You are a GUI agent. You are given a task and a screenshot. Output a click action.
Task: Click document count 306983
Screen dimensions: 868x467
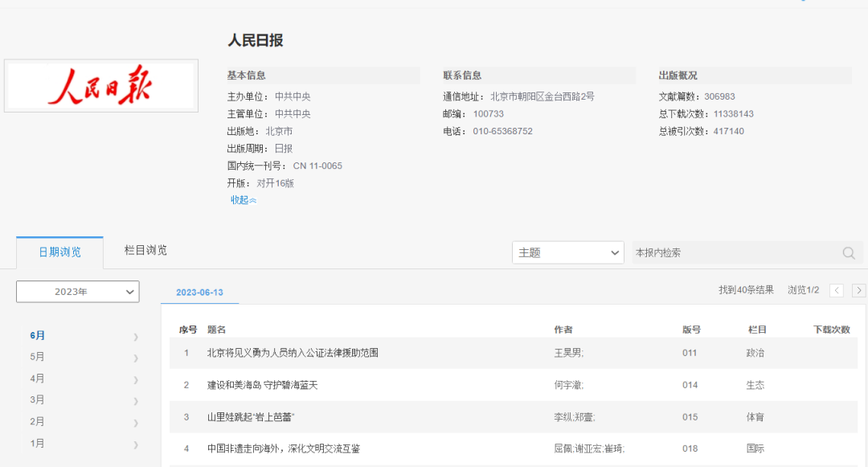pos(719,96)
